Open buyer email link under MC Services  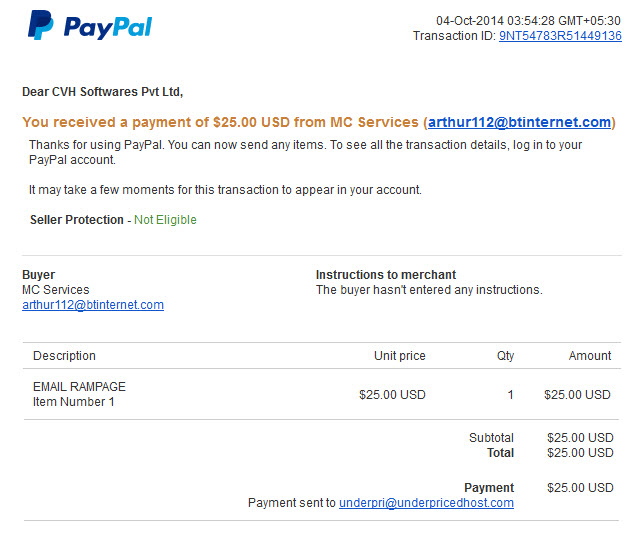click(x=93, y=305)
